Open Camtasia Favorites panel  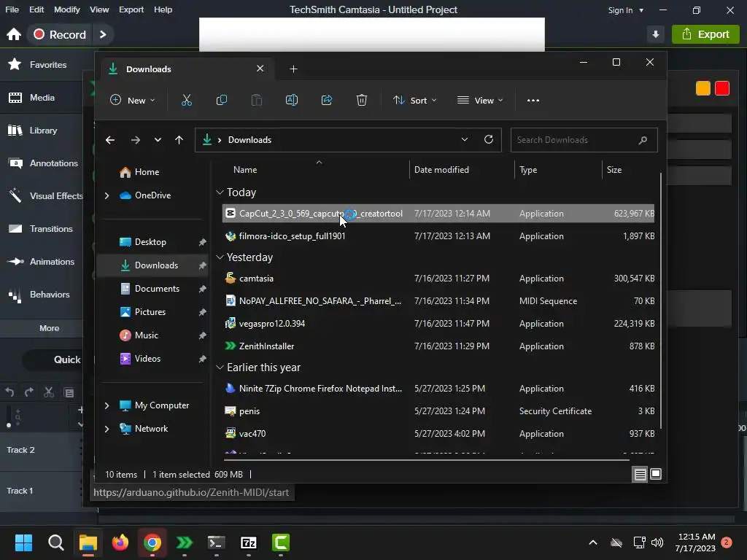pos(41,65)
